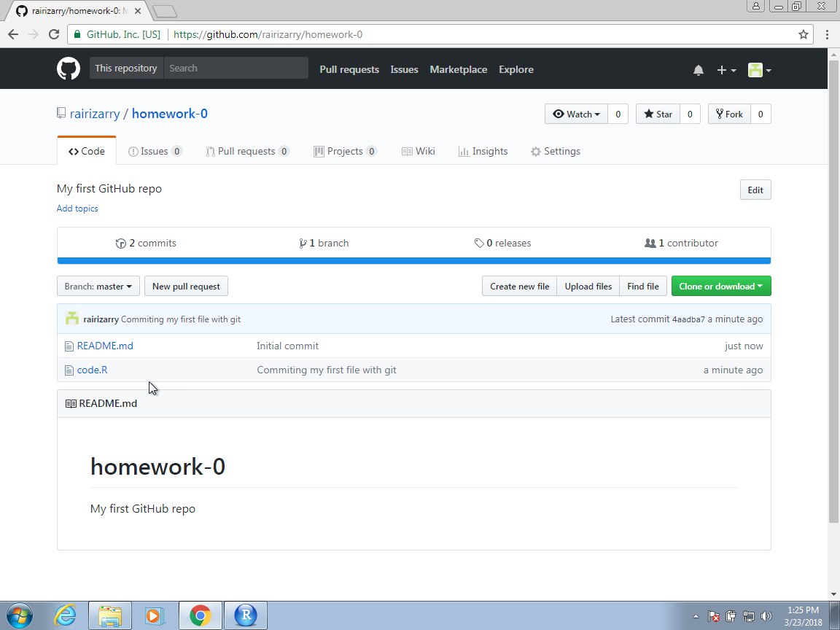Click the GitHub Octocat logo
Viewport: 840px width, 630px height.
(x=69, y=69)
